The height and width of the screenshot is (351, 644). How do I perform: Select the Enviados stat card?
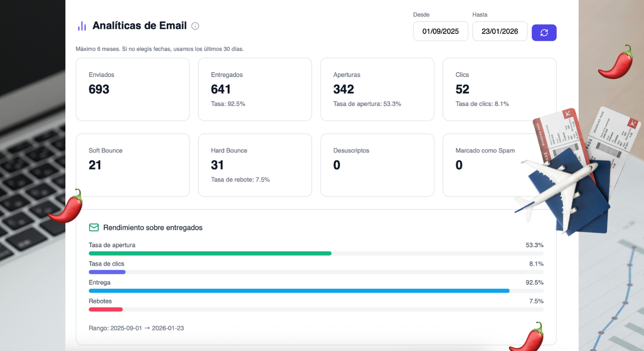[x=133, y=89]
